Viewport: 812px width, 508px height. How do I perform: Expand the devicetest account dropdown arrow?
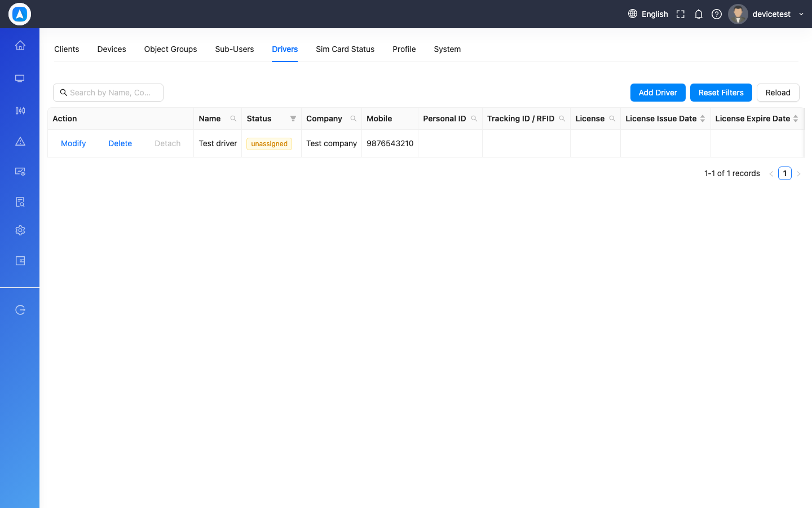[x=801, y=14]
